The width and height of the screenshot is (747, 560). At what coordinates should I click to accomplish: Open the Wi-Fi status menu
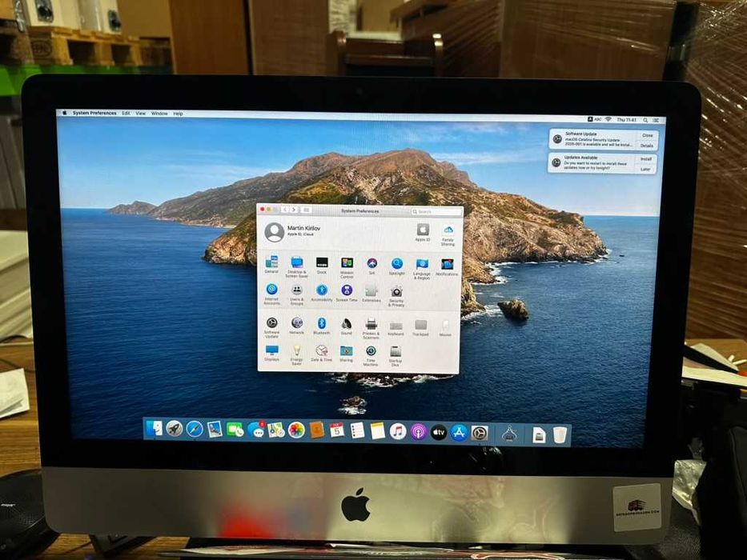[608, 119]
